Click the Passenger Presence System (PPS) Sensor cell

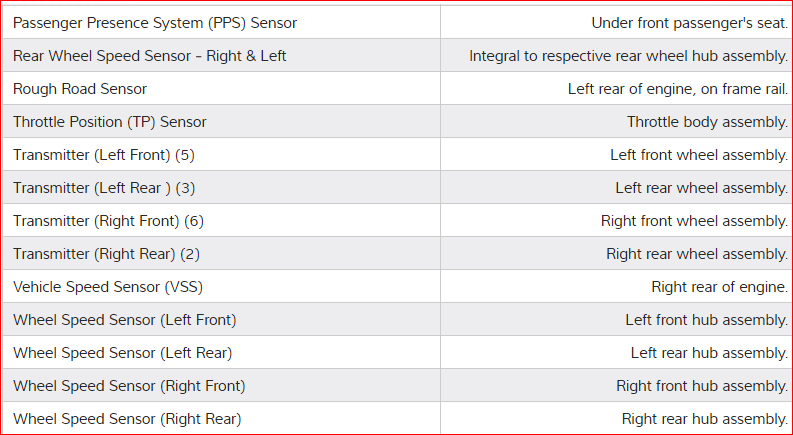point(155,23)
